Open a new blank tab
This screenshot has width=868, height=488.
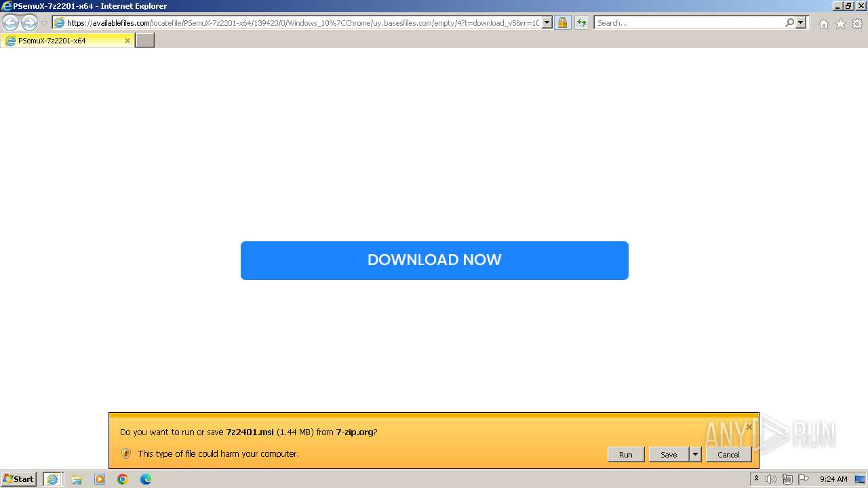coord(145,41)
